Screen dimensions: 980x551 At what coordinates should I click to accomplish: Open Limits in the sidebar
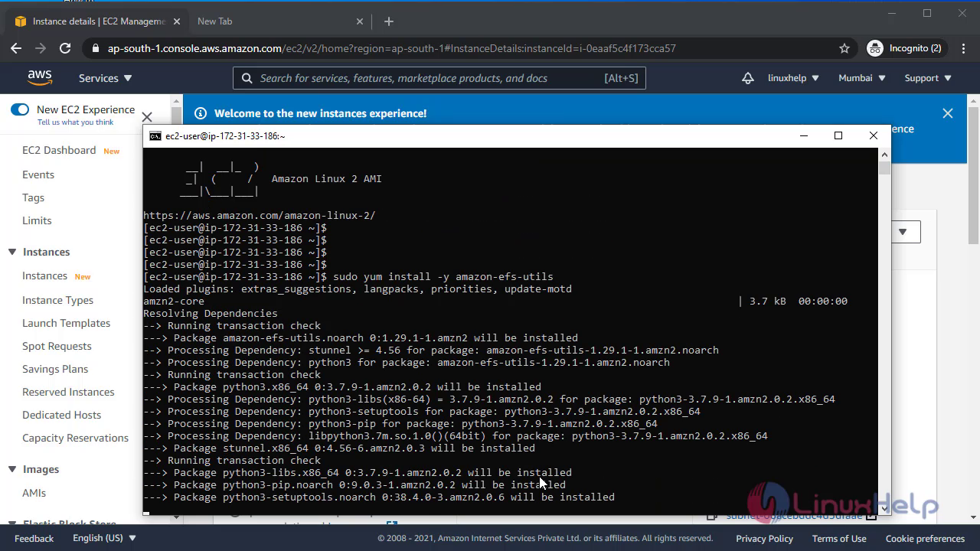tap(37, 220)
